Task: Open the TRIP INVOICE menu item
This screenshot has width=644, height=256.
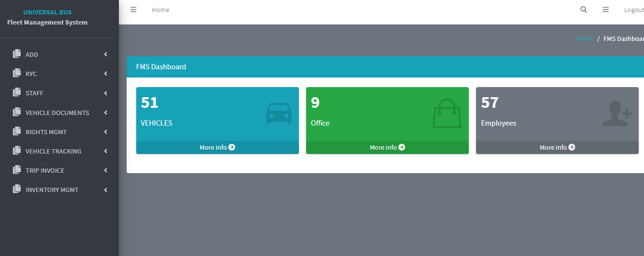Action: point(59,170)
